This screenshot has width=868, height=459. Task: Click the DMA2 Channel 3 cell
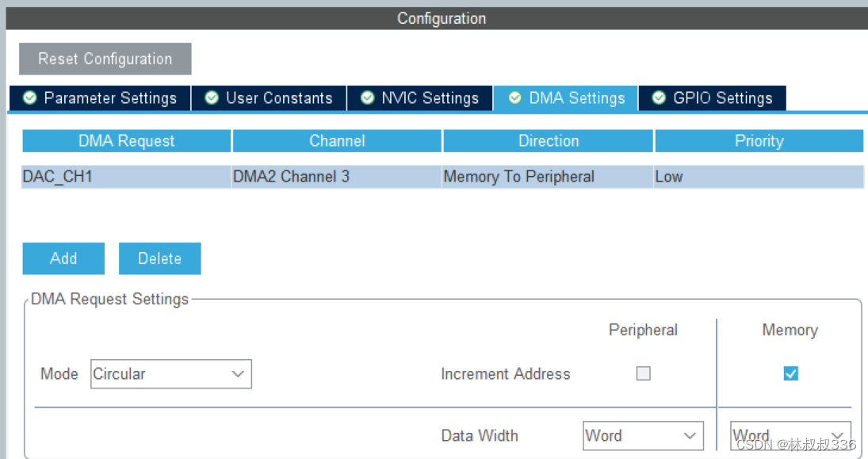337,177
